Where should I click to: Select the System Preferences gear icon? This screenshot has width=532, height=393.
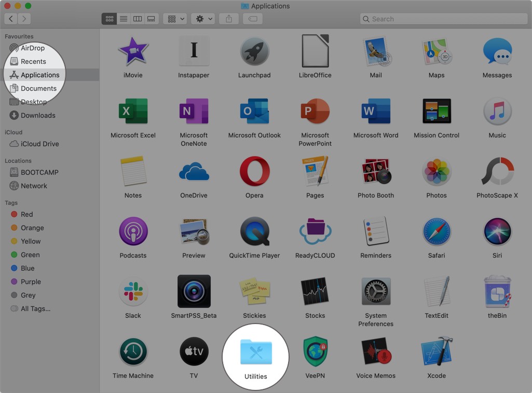376,291
